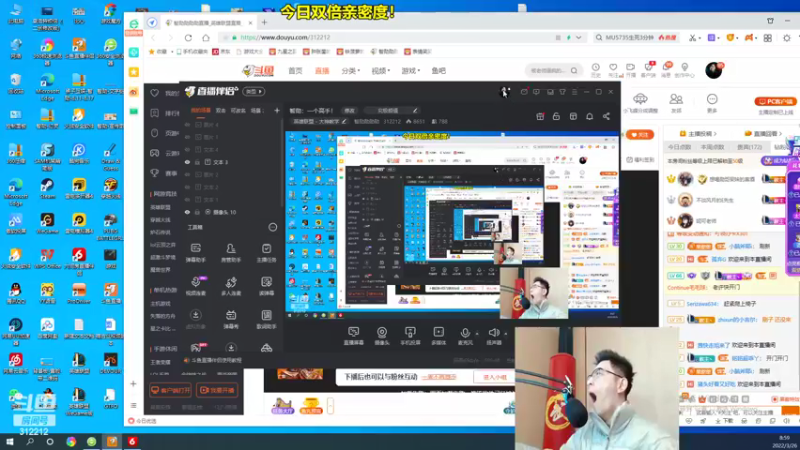Click the bell notification icon in 直播伴侣
This screenshot has width=800, height=450.
click(x=589, y=116)
